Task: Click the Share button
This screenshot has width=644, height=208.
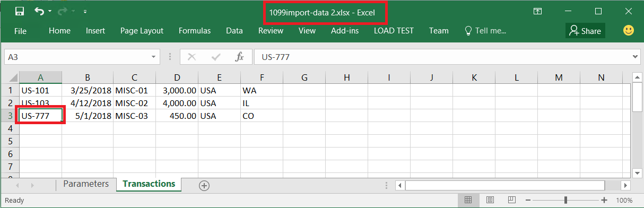Action: coord(585,31)
